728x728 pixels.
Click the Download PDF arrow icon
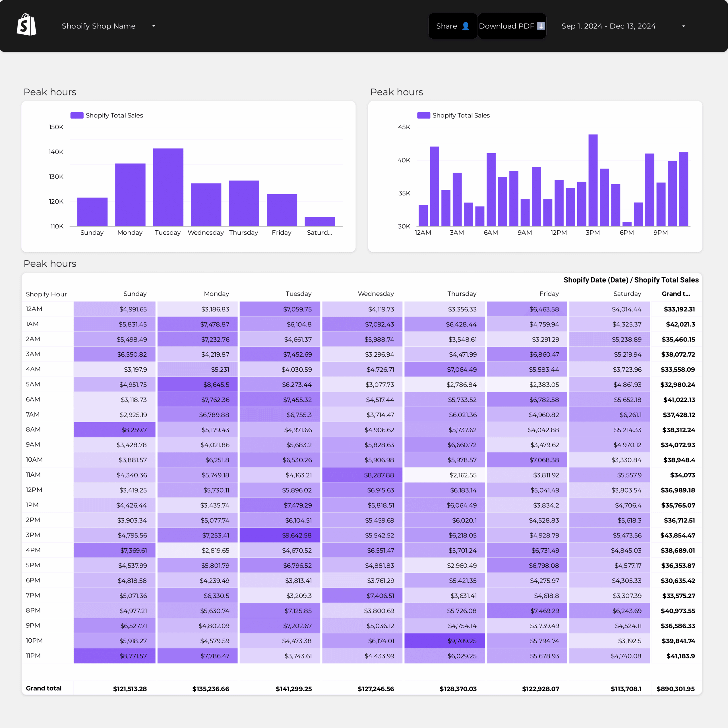(x=541, y=26)
